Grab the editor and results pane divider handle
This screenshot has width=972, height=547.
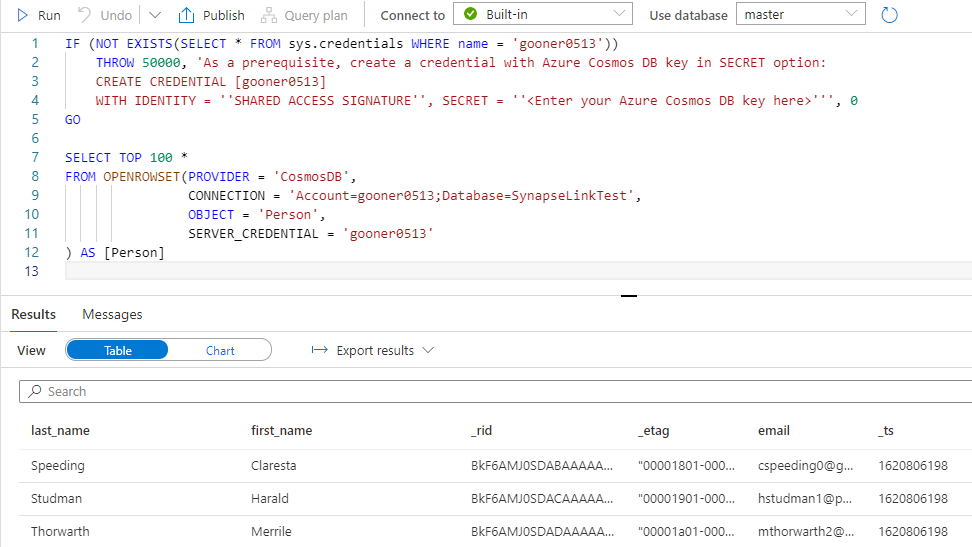point(629,296)
